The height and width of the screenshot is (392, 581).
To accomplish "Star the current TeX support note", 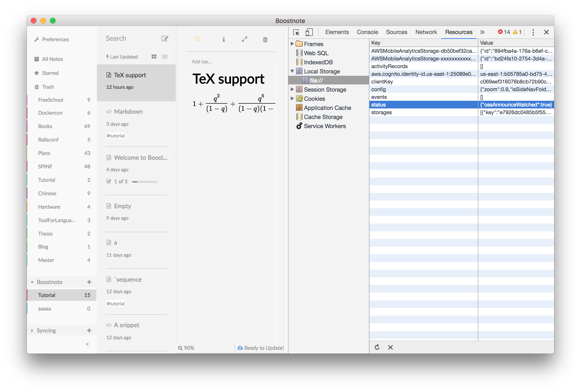I will [197, 39].
